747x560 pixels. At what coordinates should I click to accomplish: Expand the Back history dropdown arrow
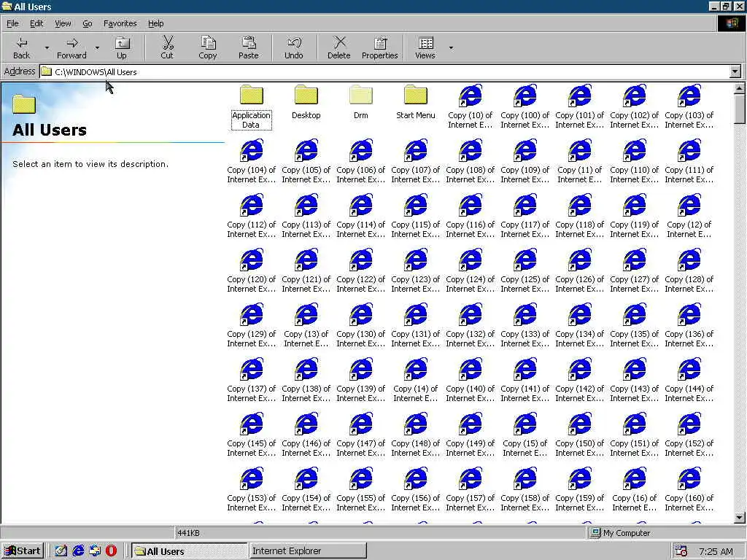coord(47,47)
